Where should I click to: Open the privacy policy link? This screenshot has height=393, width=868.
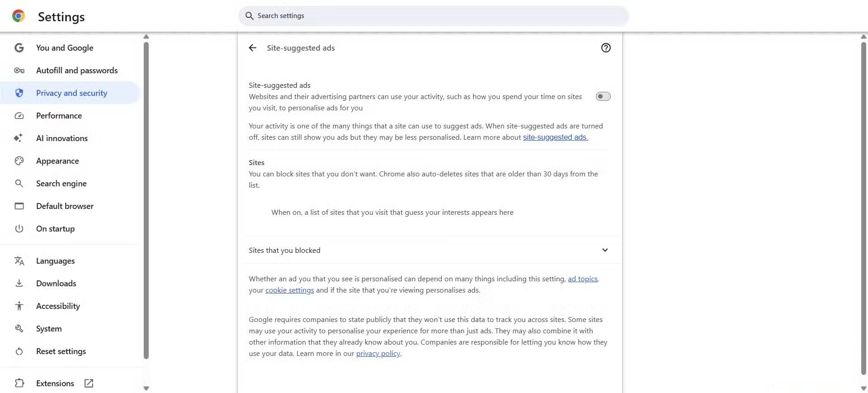click(378, 354)
